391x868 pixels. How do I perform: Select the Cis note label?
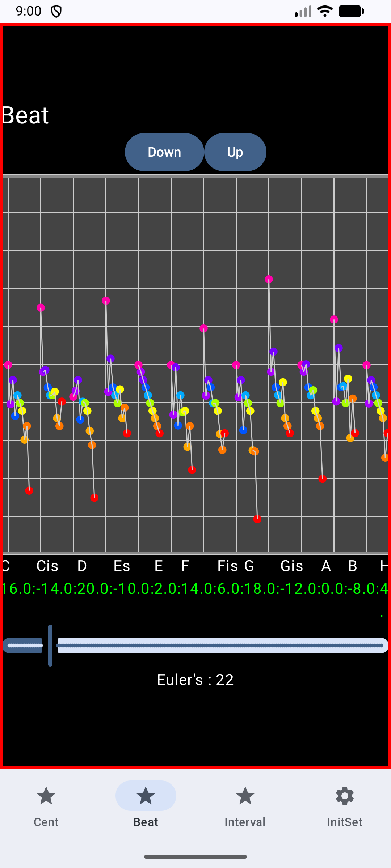click(x=47, y=566)
